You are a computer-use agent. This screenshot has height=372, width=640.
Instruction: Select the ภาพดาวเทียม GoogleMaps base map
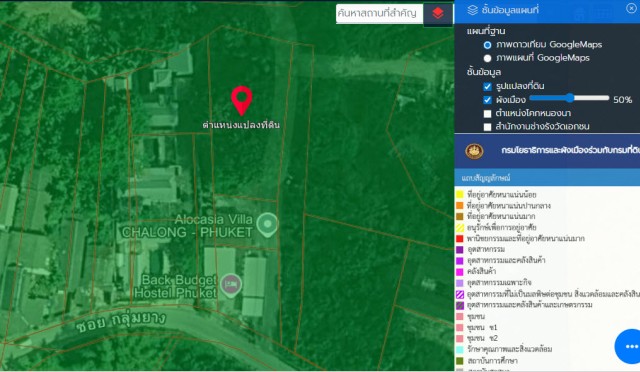click(x=487, y=45)
